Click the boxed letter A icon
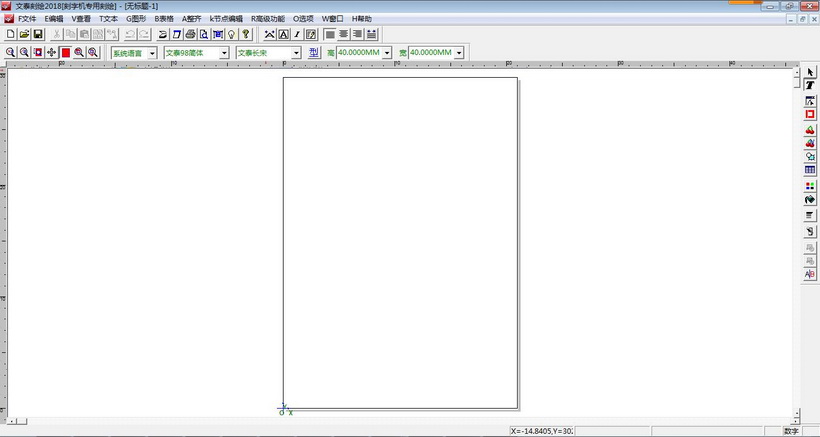The width and height of the screenshot is (820, 437). 283,34
